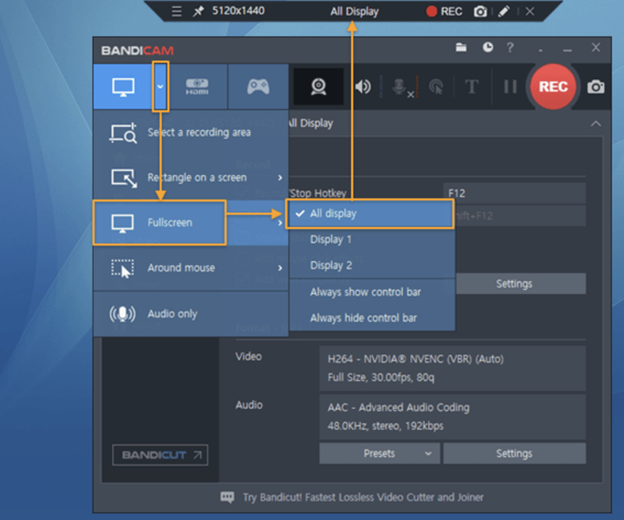Toggle the microphone icon in toolbar
This screenshot has height=520, width=624.
401,87
